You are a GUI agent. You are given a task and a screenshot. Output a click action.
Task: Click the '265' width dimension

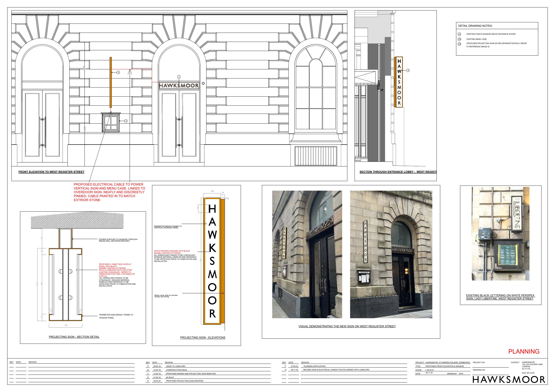212,191
